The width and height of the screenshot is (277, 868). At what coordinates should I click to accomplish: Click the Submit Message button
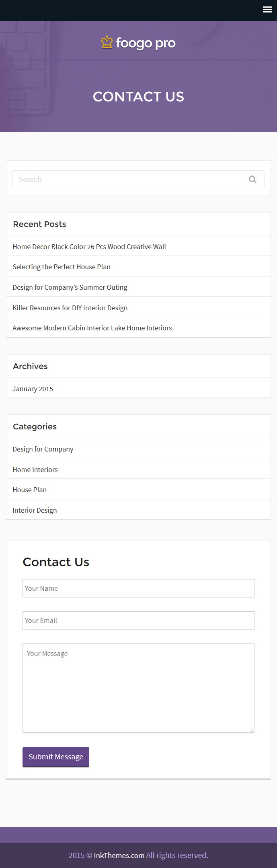point(56,757)
